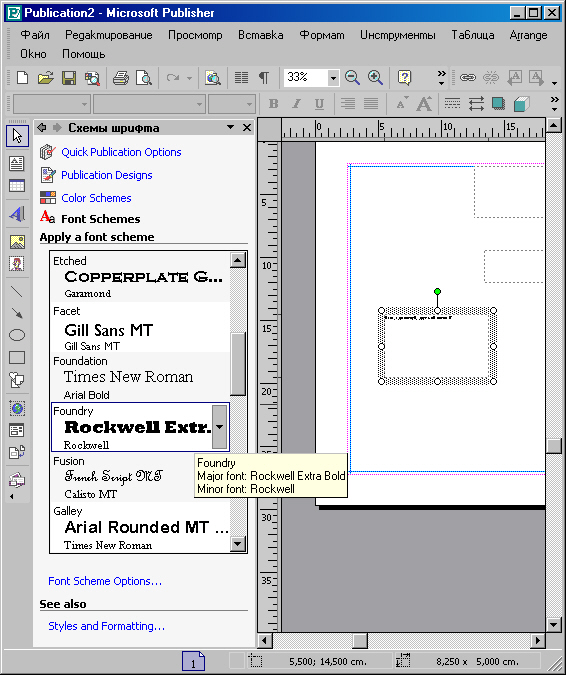Select the Facet Gill Sans MT scheme
Viewport: 566px width, 675px height.
pyautogui.click(x=140, y=327)
